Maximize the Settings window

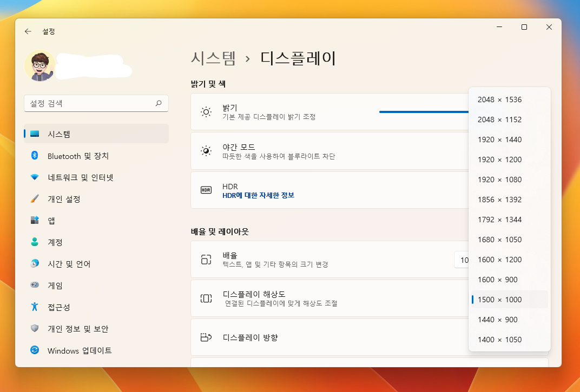point(524,27)
